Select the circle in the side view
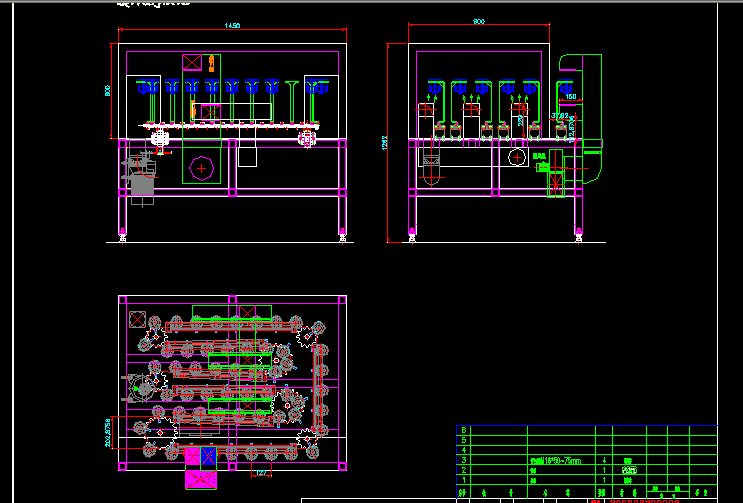The height and width of the screenshot is (503, 743). [x=516, y=159]
